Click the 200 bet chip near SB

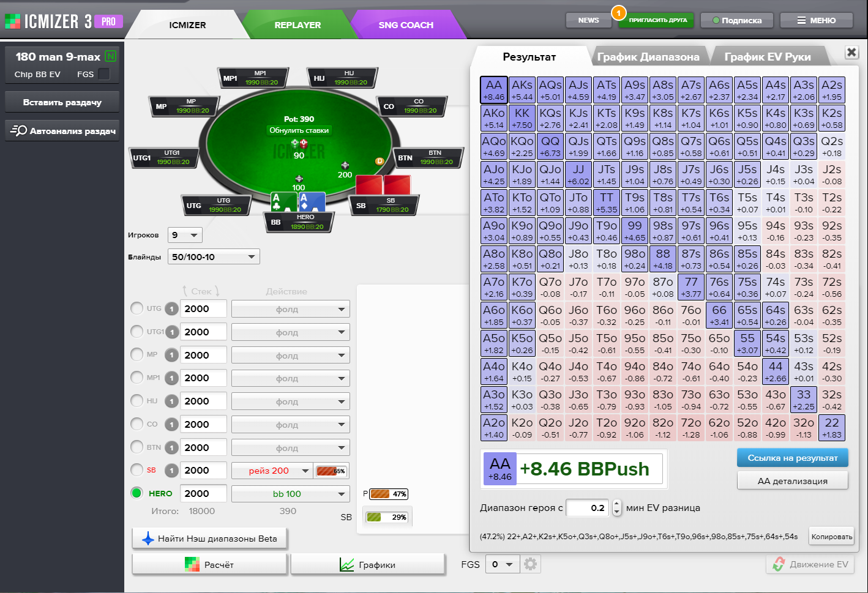pos(345,165)
